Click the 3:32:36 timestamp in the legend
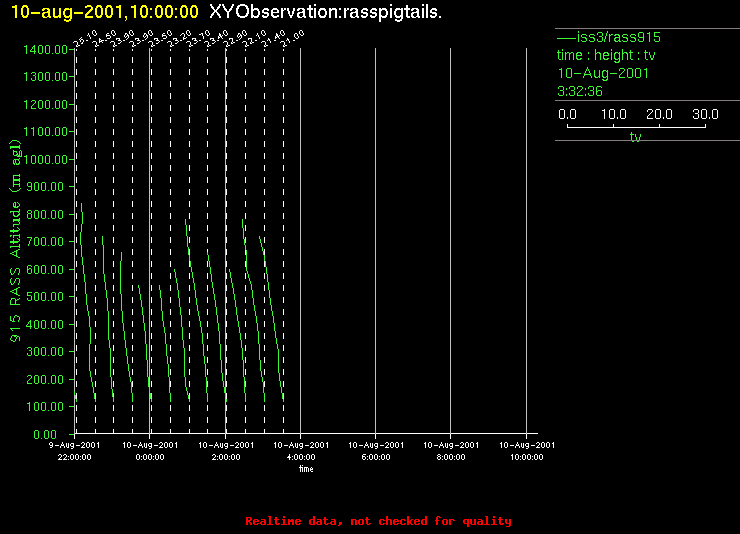 [580, 91]
